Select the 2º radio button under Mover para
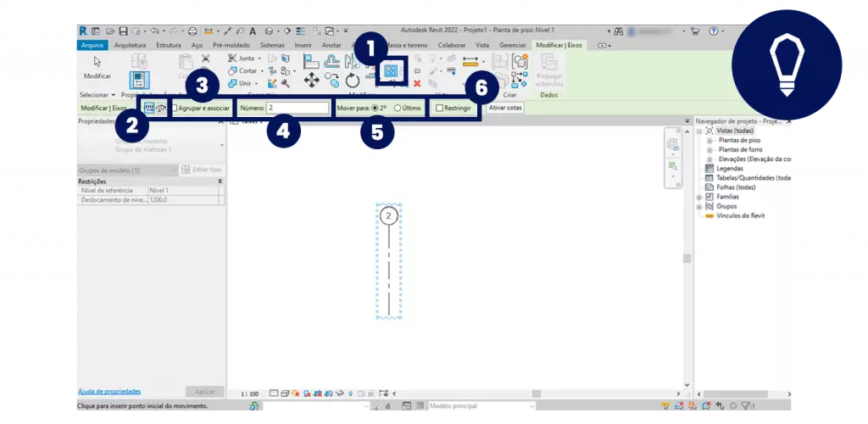Viewport: 868px width, 424px height. pos(376,109)
